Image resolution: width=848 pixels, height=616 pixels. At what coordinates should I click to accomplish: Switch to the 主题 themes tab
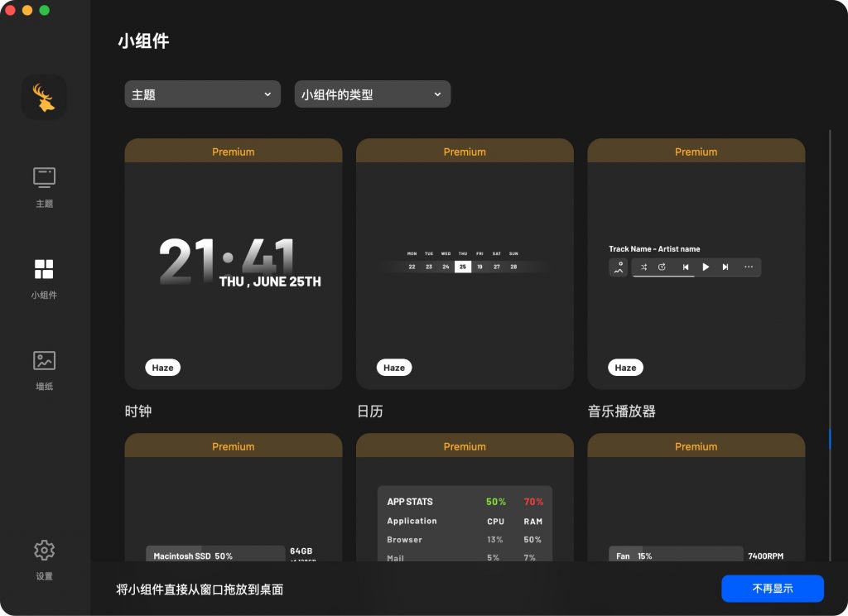point(44,176)
